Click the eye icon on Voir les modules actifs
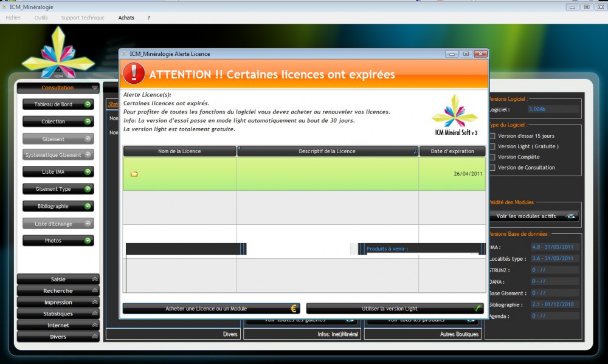Screen dimensions: 608x364 [x=571, y=216]
